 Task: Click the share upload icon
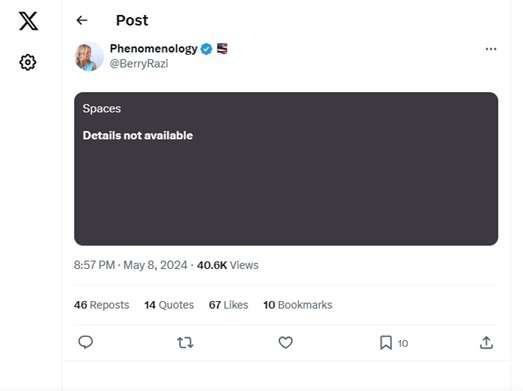[486, 343]
